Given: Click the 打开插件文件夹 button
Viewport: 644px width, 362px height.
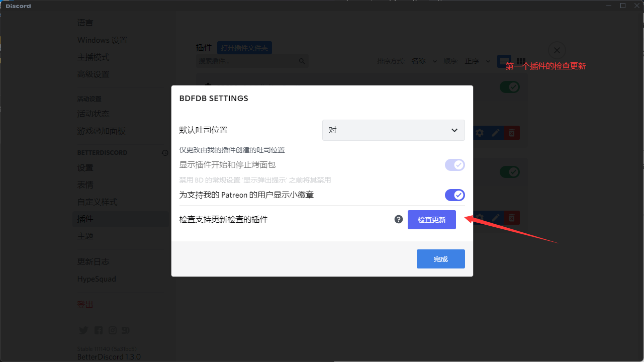Looking at the screenshot, I should [x=244, y=48].
